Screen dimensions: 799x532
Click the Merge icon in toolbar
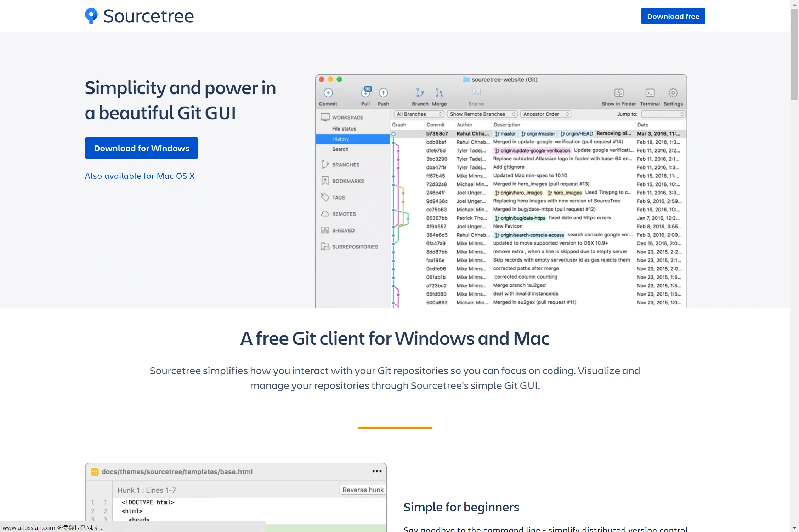(439, 93)
